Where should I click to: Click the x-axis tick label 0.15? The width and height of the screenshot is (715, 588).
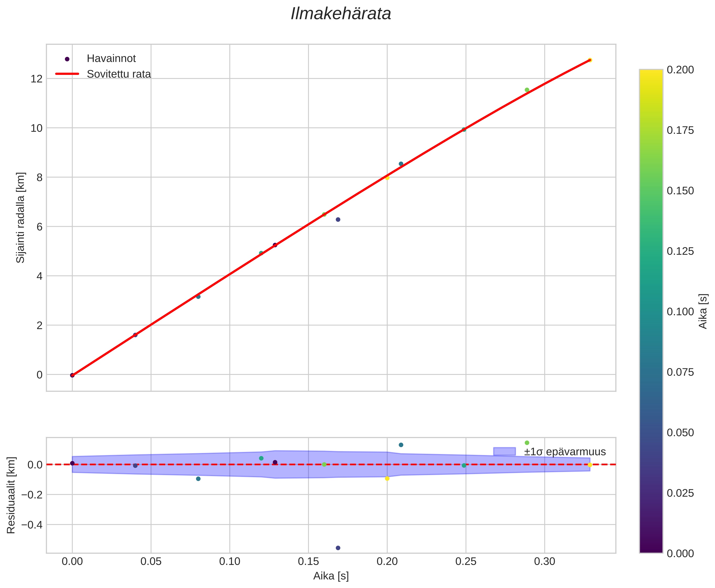click(x=308, y=562)
